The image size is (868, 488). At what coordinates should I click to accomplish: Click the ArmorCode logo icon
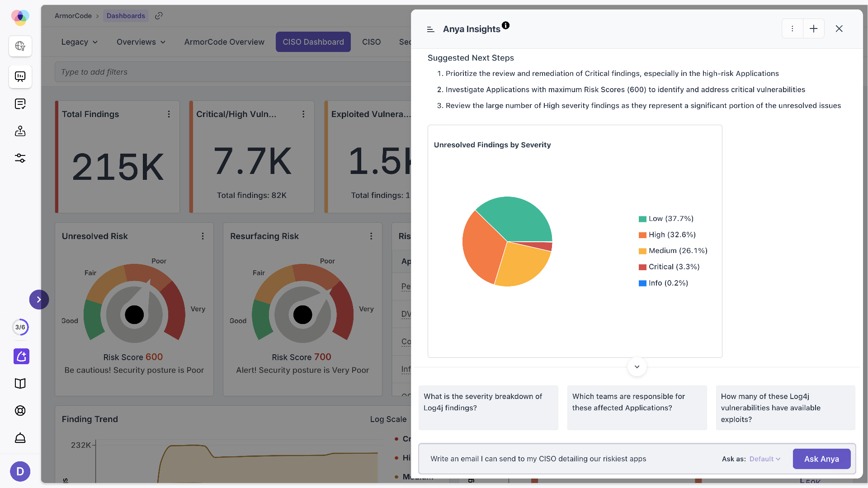point(20,17)
